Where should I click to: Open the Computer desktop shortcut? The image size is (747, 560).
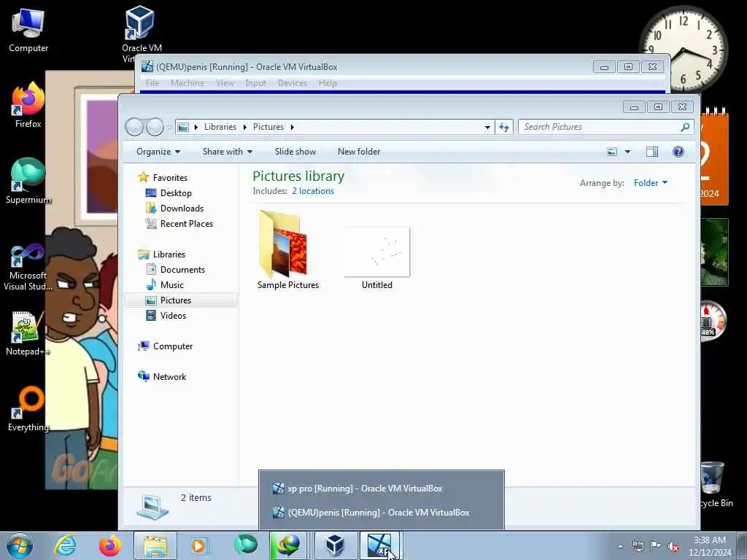tap(28, 30)
